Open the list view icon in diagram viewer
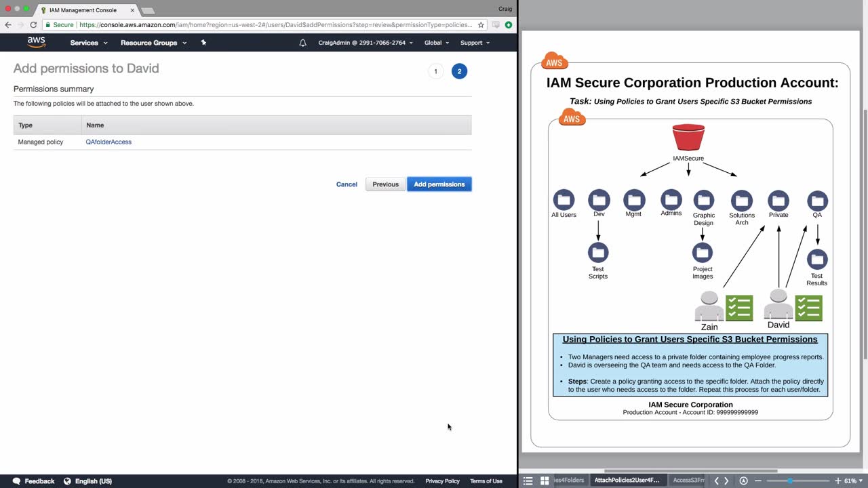The height and width of the screenshot is (488, 868). click(528, 481)
